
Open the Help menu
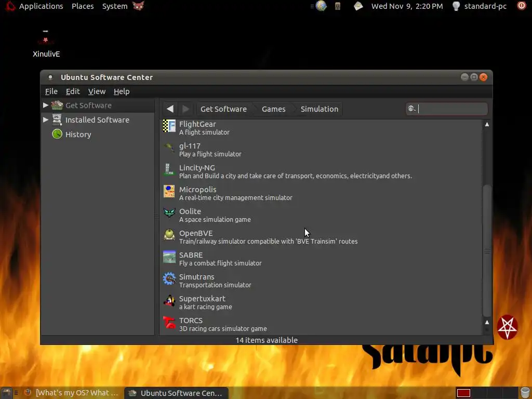[122, 91]
